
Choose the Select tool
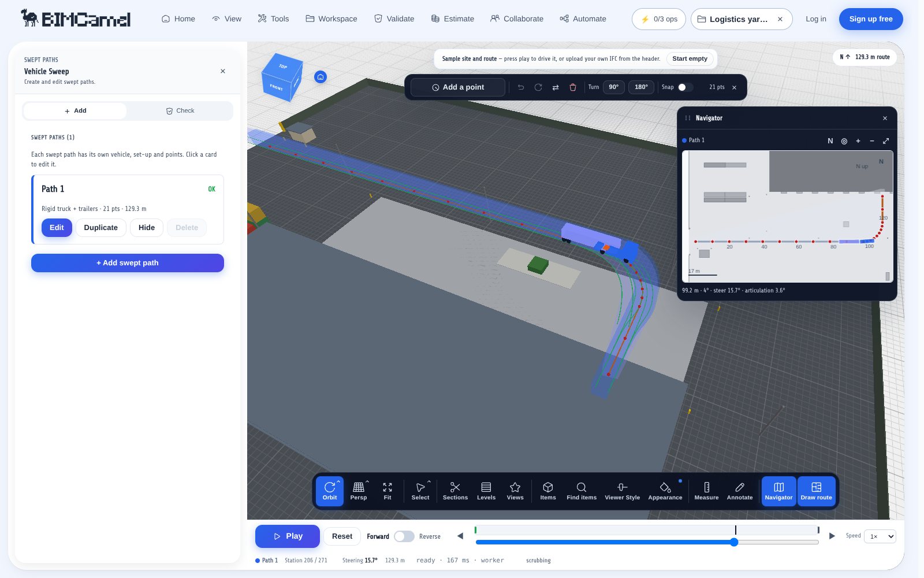[x=420, y=491]
